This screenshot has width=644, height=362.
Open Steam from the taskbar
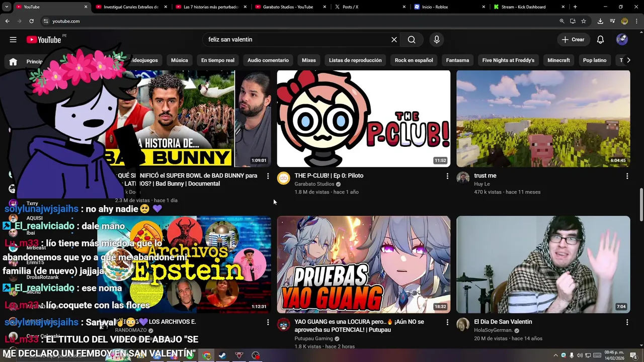tap(222, 355)
